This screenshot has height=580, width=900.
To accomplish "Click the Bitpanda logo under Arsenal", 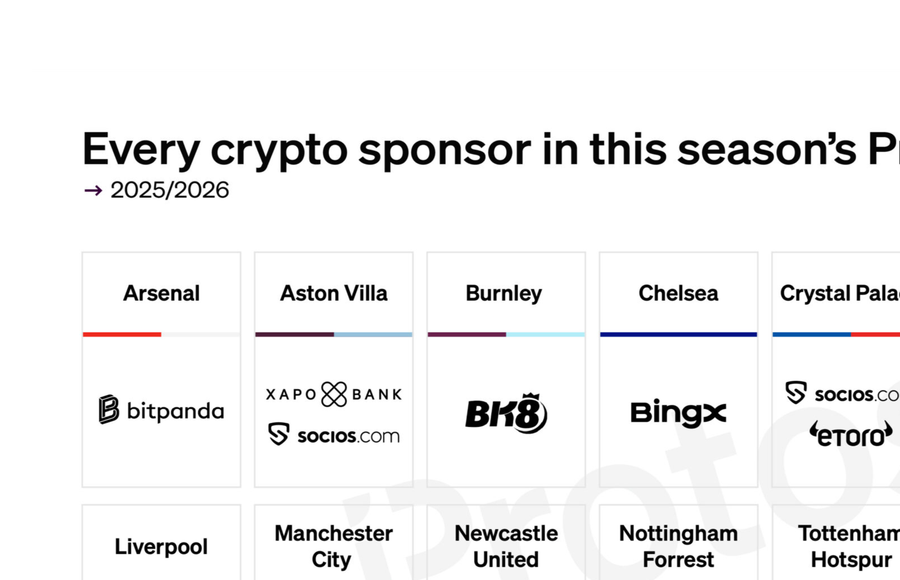I will point(161,410).
